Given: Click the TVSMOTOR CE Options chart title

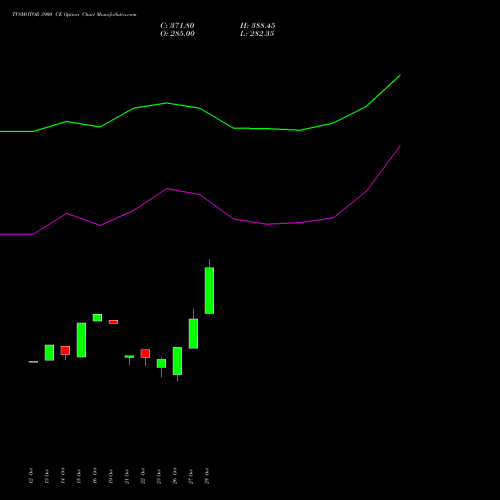Looking at the screenshot, I should coord(74,15).
